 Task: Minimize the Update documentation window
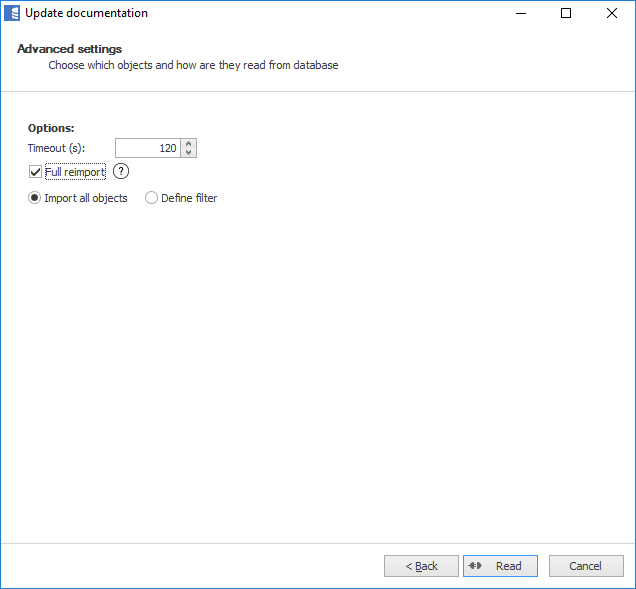click(x=520, y=13)
